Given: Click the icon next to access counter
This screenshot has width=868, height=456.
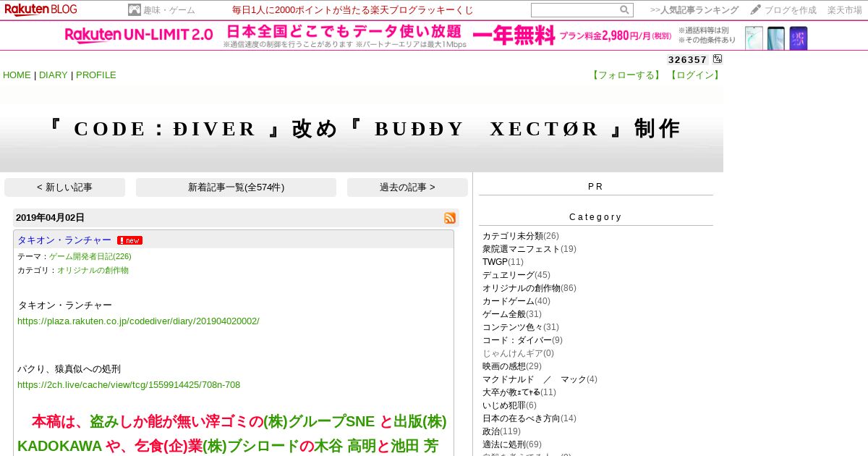Looking at the screenshot, I should click(718, 59).
